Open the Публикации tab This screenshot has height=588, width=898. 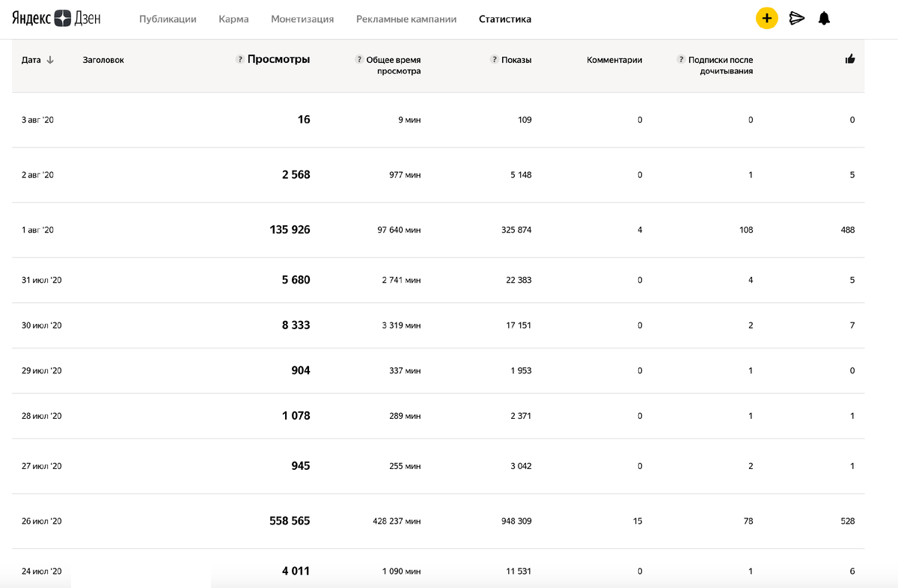168,19
